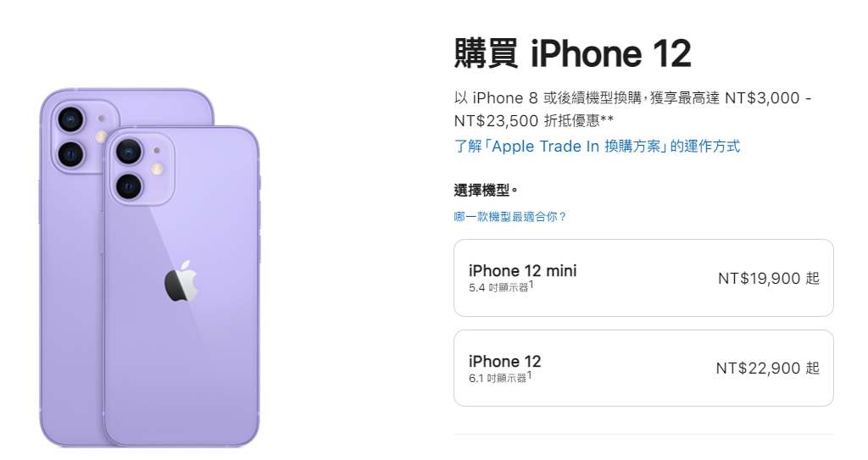868x460 pixels.
Task: Click the 購買 iPhone 12 heading
Action: (x=572, y=53)
